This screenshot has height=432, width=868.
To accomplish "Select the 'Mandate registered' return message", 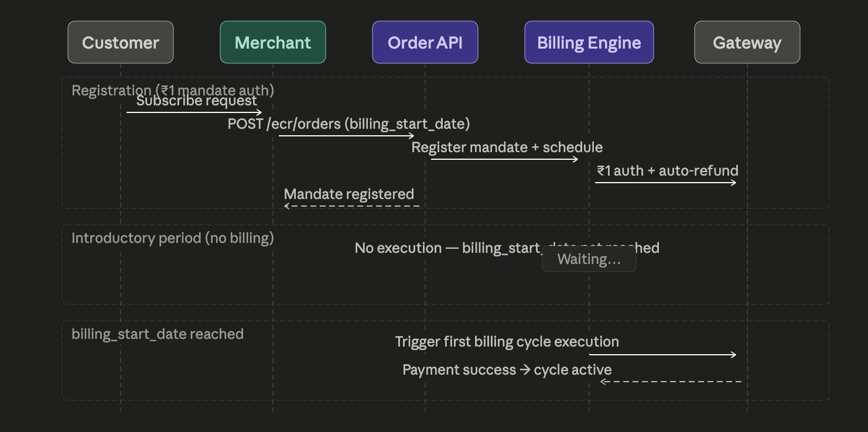I will click(x=349, y=194).
